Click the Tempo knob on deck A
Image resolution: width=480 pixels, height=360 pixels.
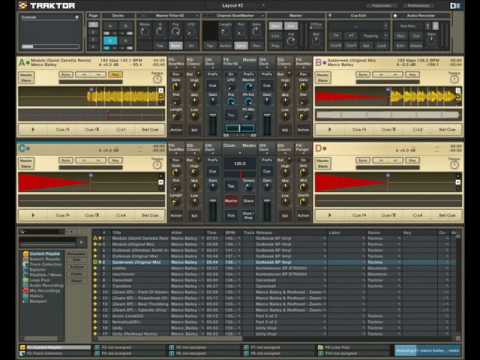(157, 79)
